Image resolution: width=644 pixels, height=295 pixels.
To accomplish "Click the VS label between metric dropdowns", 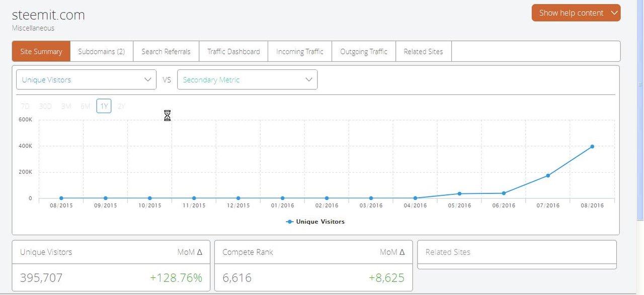I will [x=167, y=79].
